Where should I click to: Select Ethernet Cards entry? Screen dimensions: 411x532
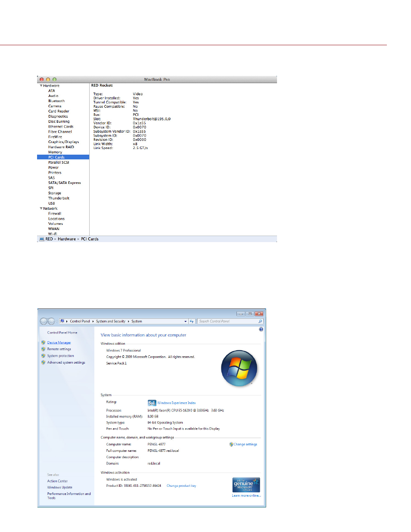coord(61,127)
